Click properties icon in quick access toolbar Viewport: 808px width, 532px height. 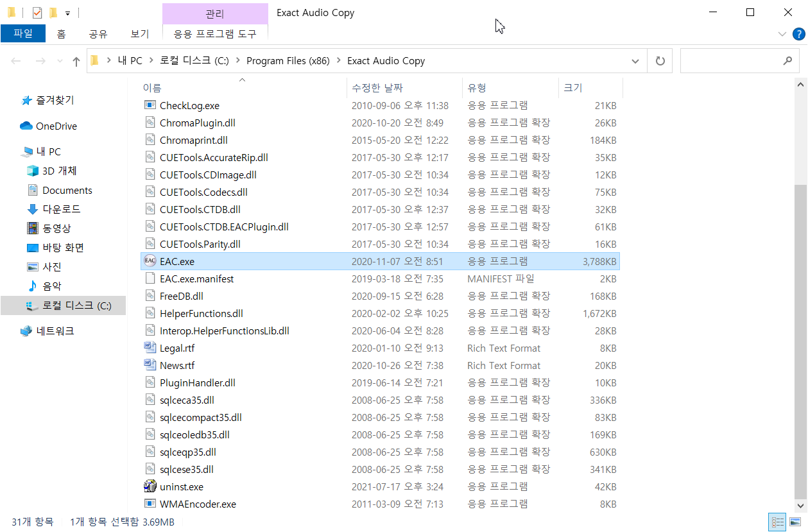click(x=37, y=12)
